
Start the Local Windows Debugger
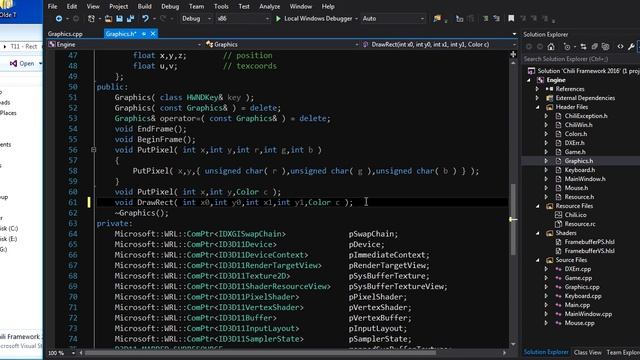pos(314,19)
